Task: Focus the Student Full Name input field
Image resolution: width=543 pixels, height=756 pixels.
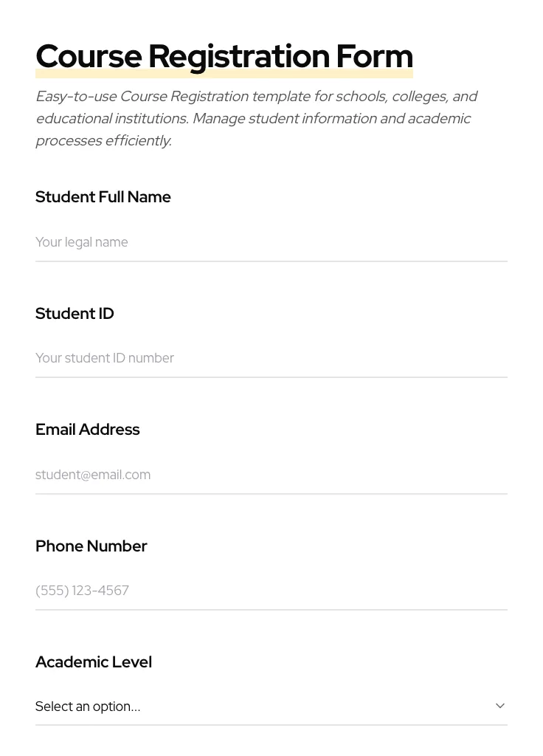Action: tap(271, 242)
